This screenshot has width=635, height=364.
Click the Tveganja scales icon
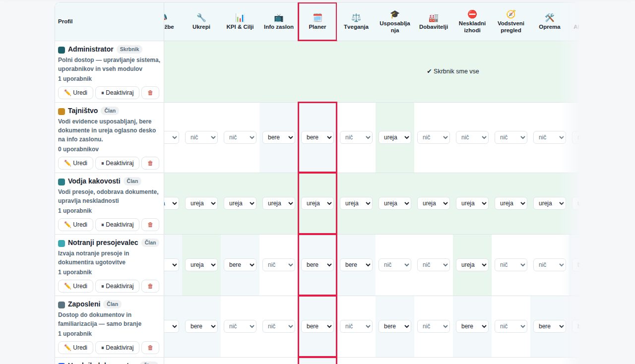(356, 18)
